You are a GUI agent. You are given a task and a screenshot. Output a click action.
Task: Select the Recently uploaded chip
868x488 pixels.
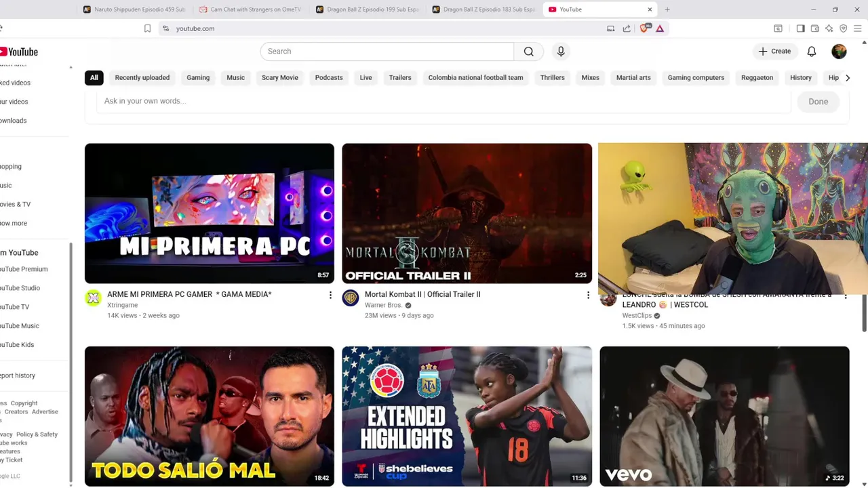(142, 77)
